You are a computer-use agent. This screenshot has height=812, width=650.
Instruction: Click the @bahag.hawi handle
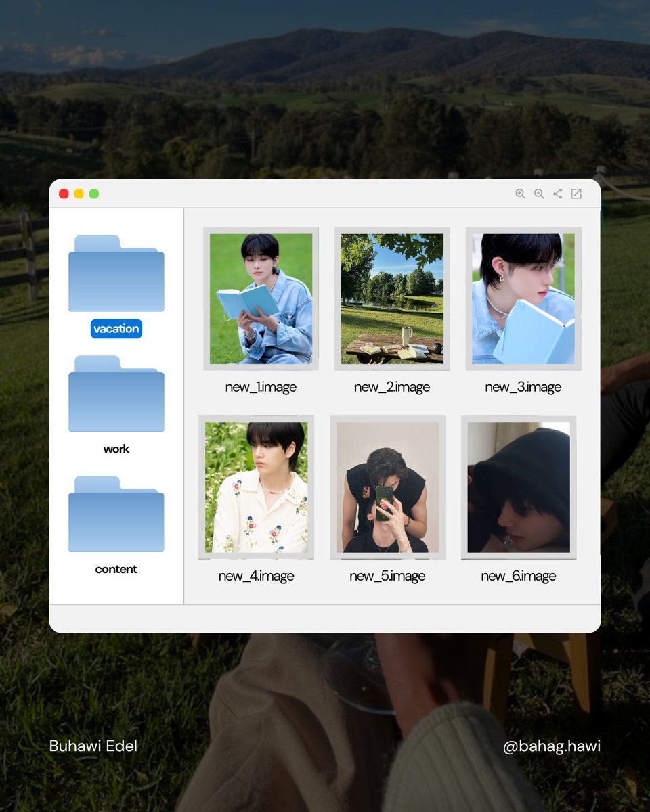coord(552,746)
